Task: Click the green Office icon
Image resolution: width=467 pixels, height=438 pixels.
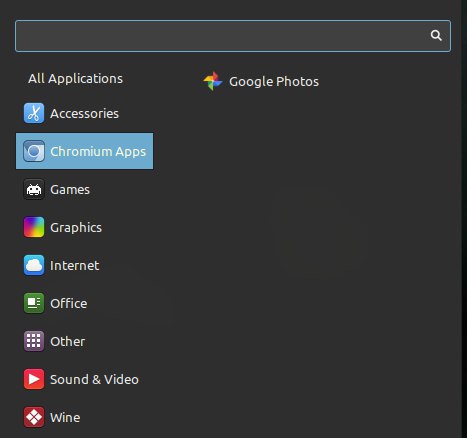Action: [34, 303]
